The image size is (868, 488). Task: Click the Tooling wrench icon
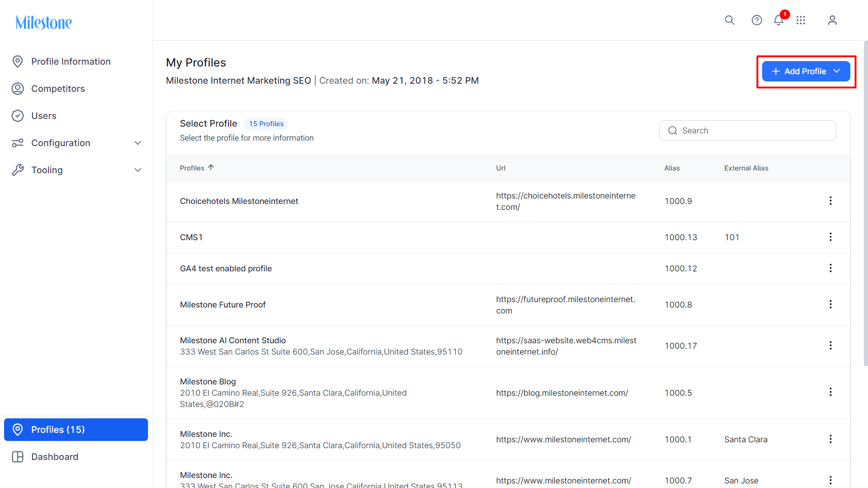point(18,170)
